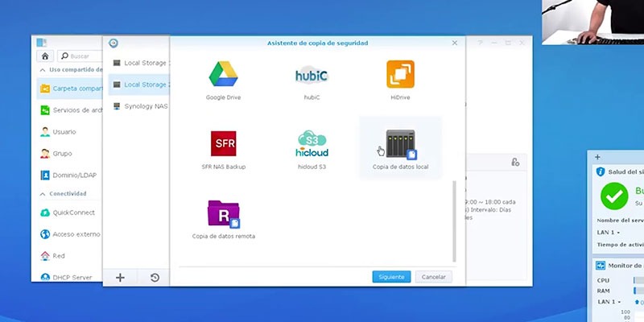Image resolution: width=644 pixels, height=322 pixels.
Task: Open the Red network settings
Action: coord(70,256)
